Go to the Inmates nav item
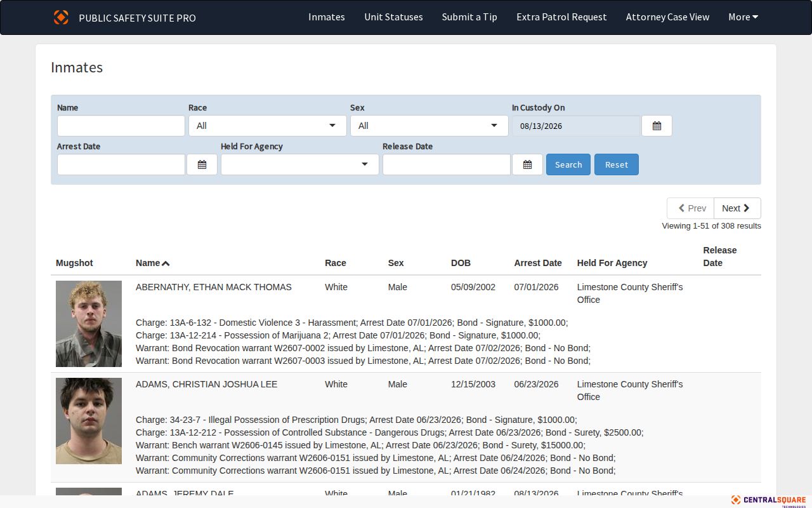The width and height of the screenshot is (812, 508). click(x=327, y=17)
